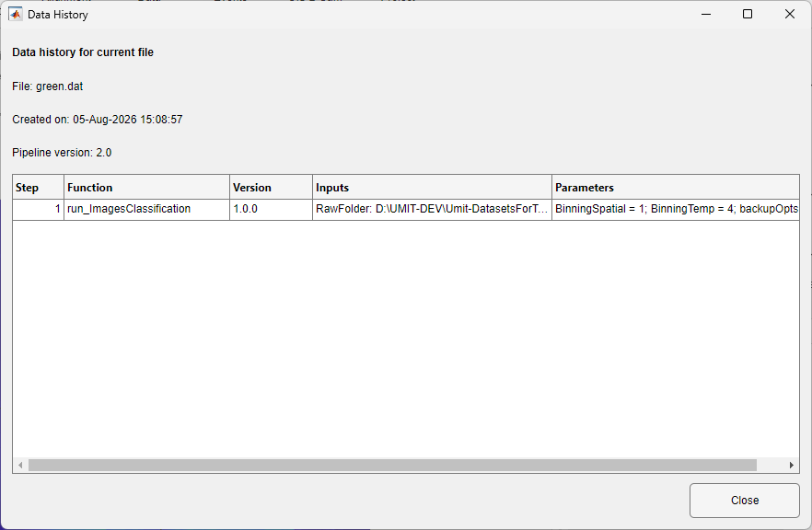Screen dimensions: 812x530
Task: Click the horizontal scrollbar right arrow
Action: tap(792, 466)
